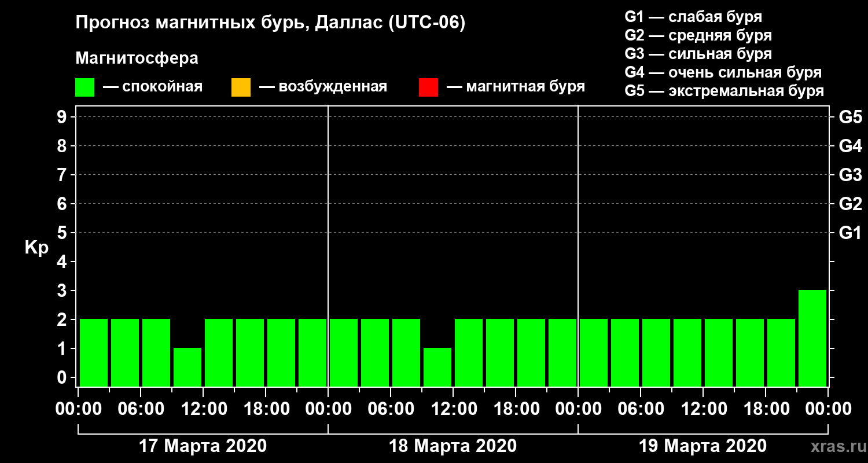Screen dimensions: 868x463
Task: Click the '19 Марта 2020' date label
Action: 703,446
